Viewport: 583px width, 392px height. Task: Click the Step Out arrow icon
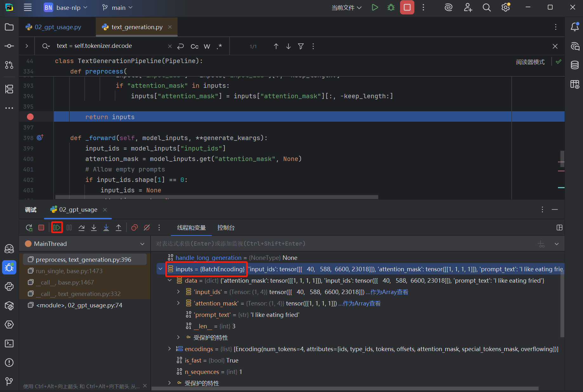(119, 228)
